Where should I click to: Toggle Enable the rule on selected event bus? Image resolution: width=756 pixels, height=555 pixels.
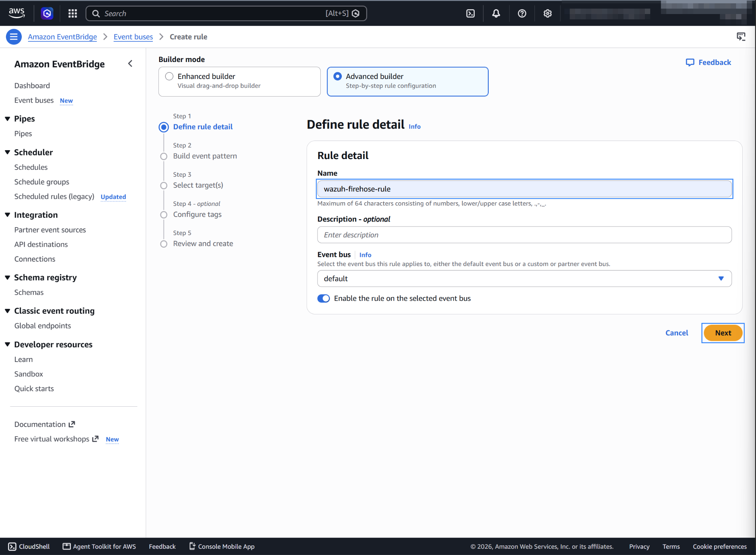tap(324, 299)
